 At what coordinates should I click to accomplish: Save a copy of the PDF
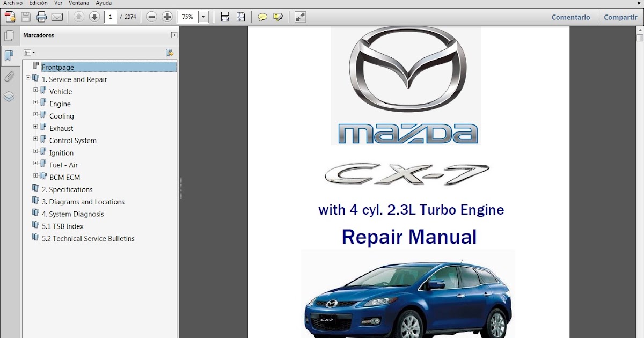click(x=26, y=17)
